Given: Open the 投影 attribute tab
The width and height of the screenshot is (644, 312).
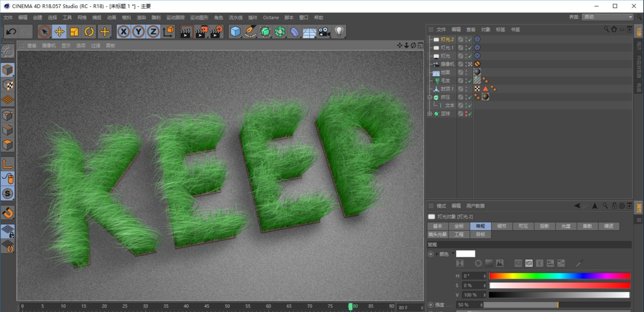Looking at the screenshot, I should click(544, 226).
